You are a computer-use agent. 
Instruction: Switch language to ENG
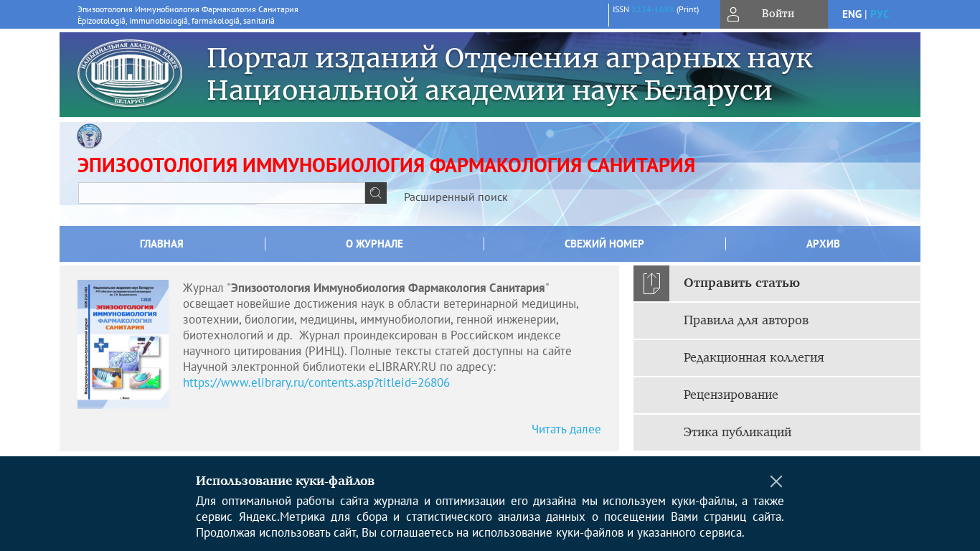point(852,14)
